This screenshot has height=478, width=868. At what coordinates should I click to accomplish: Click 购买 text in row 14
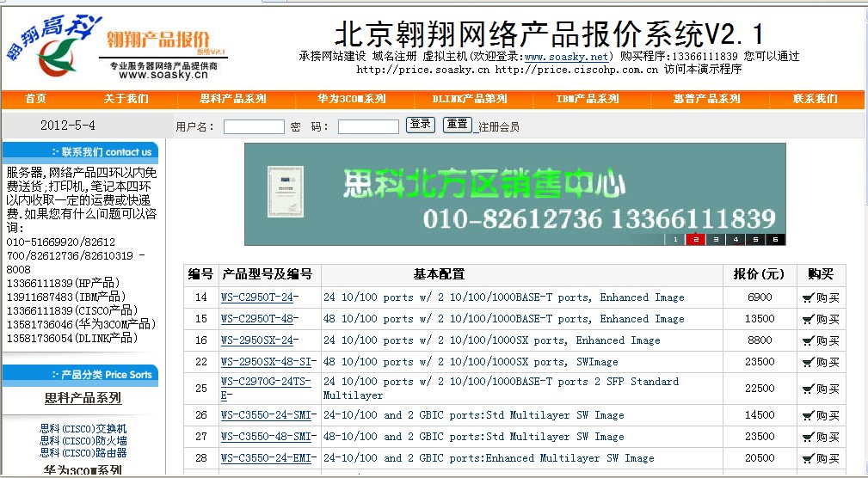click(x=828, y=298)
